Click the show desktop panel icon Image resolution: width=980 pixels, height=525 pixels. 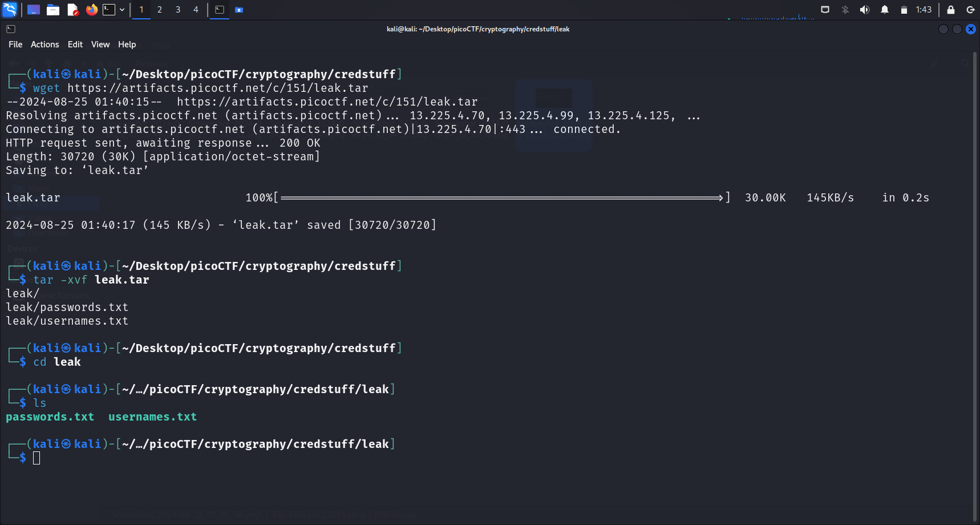point(34,10)
